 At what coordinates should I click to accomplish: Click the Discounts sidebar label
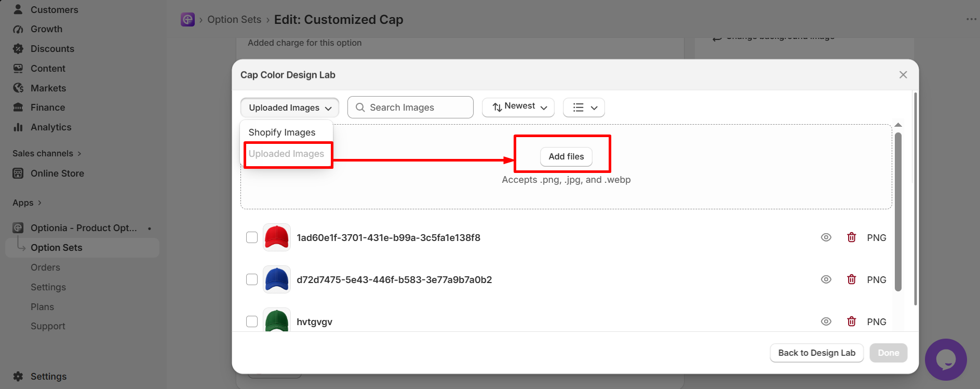tap(52, 49)
